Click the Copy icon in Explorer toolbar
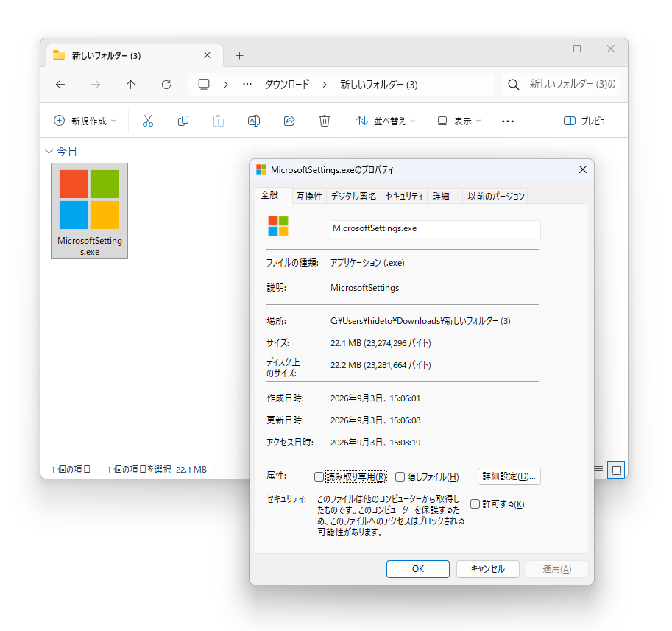672x631 pixels. pyautogui.click(x=183, y=121)
